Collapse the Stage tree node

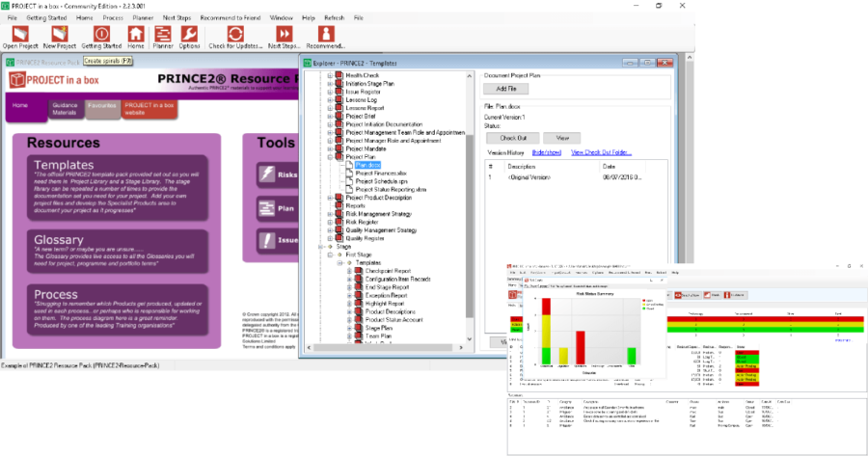pyautogui.click(x=320, y=247)
